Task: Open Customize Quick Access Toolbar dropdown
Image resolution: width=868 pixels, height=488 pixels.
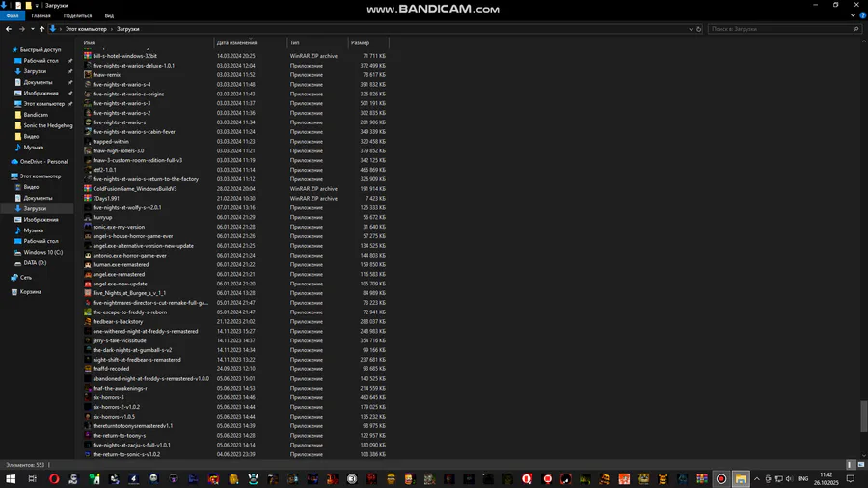Action: coord(37,5)
